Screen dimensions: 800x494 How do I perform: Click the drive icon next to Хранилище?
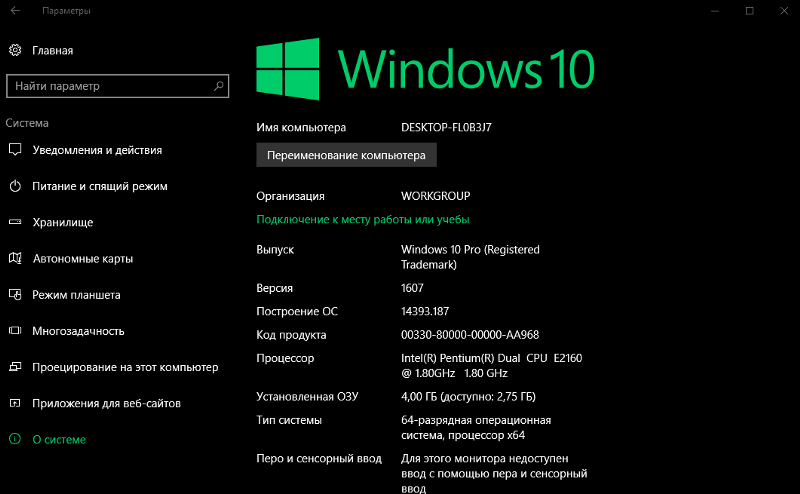click(x=15, y=222)
